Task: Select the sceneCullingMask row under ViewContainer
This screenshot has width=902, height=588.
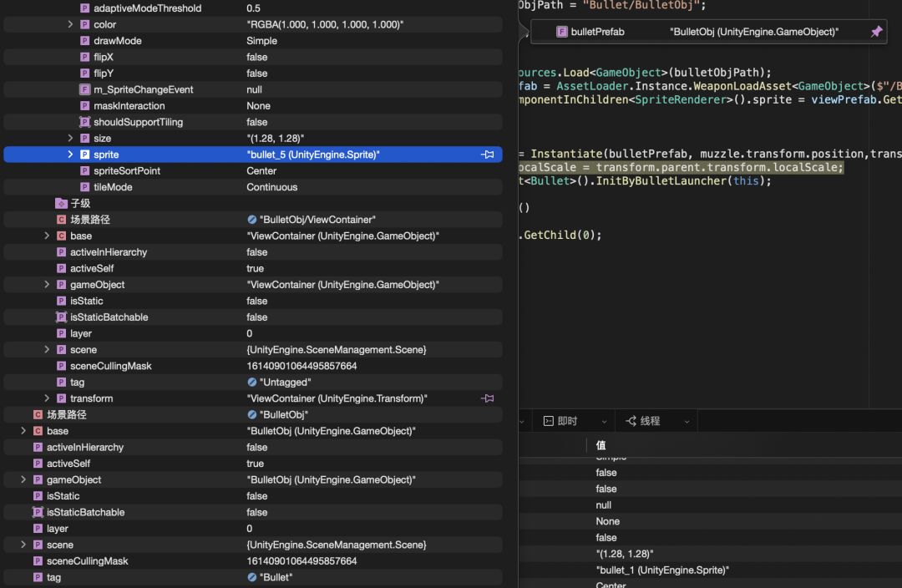Action: pyautogui.click(x=111, y=366)
